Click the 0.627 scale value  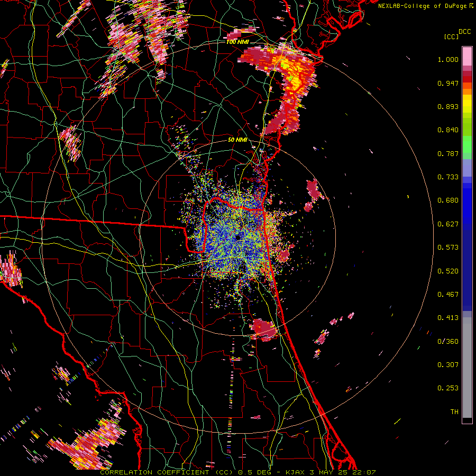pos(448,224)
